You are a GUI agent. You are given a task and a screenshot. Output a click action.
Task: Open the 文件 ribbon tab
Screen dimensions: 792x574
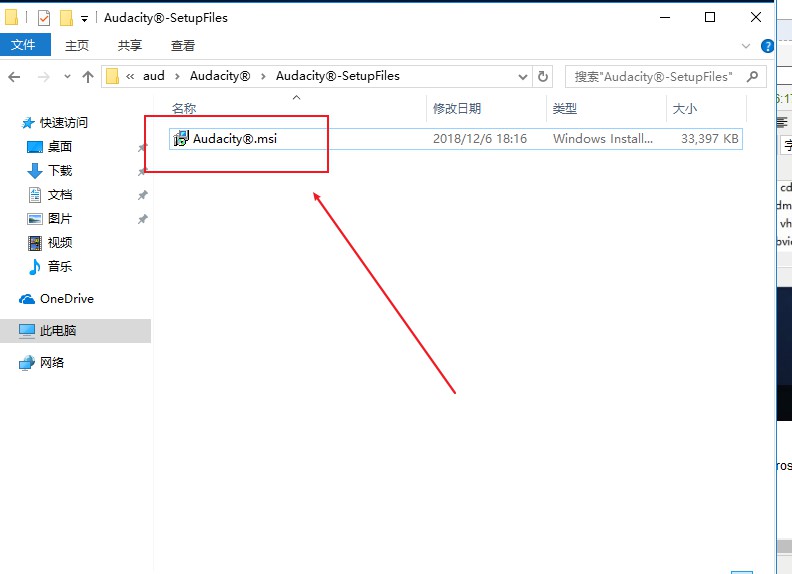click(24, 45)
